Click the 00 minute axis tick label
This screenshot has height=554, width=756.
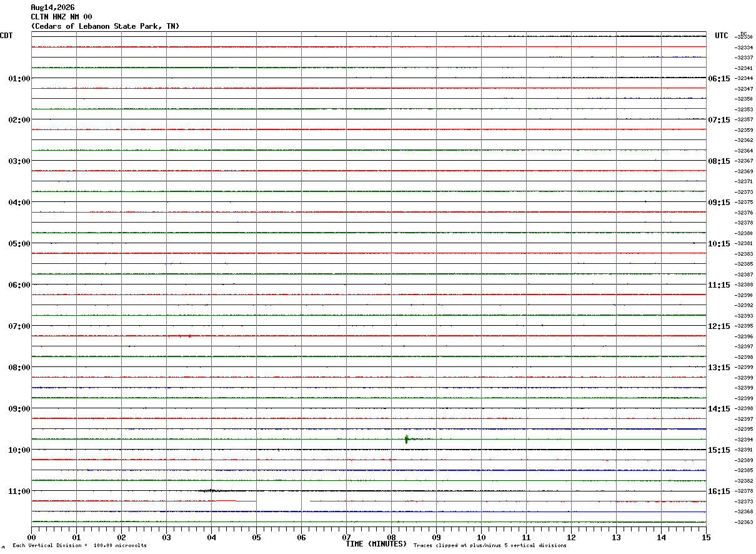(31, 537)
